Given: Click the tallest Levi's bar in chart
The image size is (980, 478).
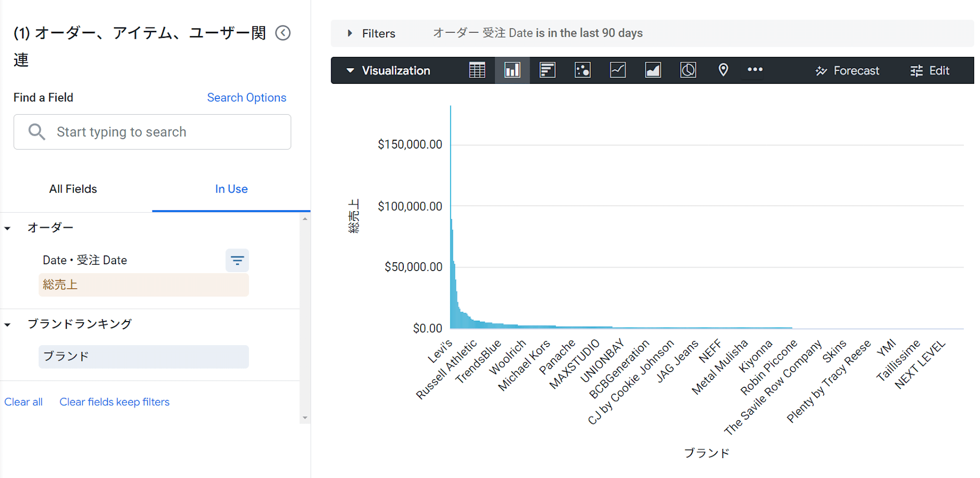Looking at the screenshot, I should click(x=451, y=216).
